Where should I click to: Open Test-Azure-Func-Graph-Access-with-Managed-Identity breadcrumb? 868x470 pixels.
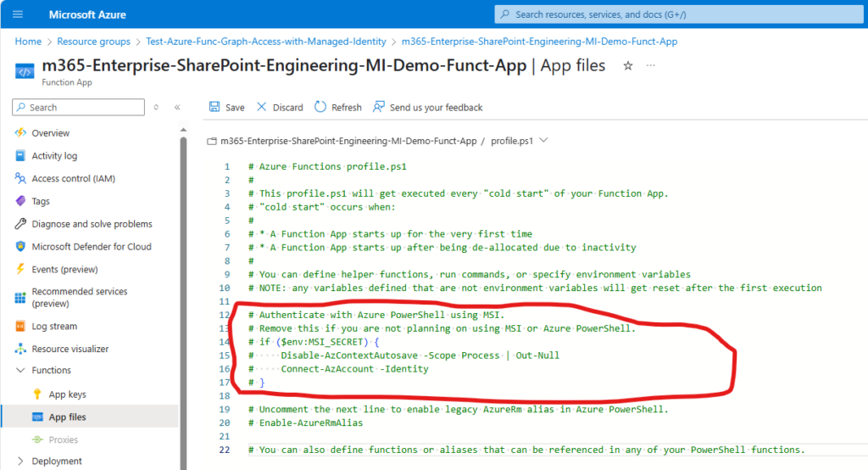pyautogui.click(x=265, y=42)
